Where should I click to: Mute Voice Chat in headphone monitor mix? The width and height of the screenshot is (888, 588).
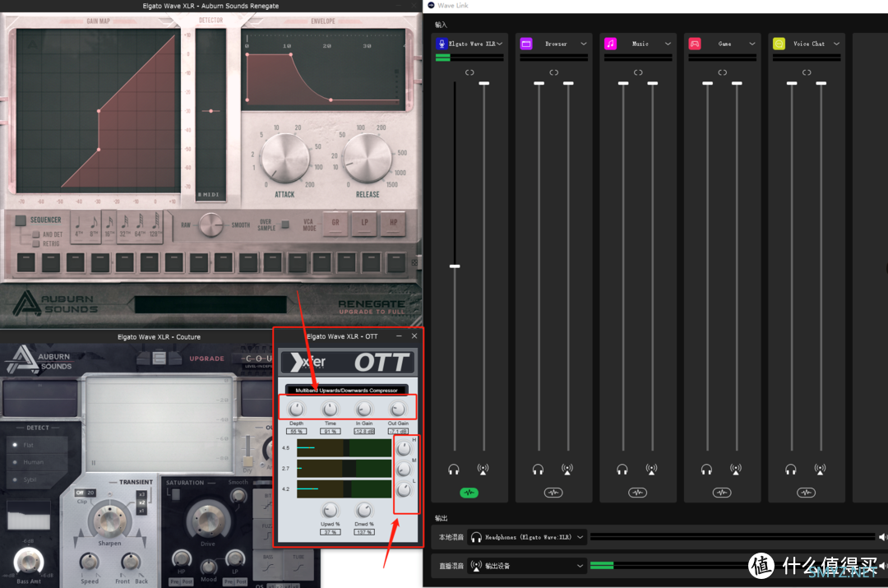791,469
